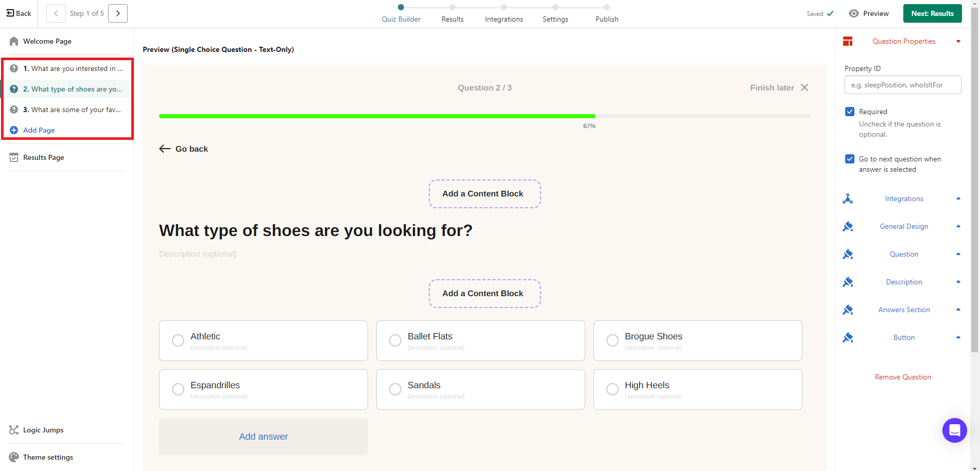Click the Property ID input field
980x471 pixels.
[903, 85]
